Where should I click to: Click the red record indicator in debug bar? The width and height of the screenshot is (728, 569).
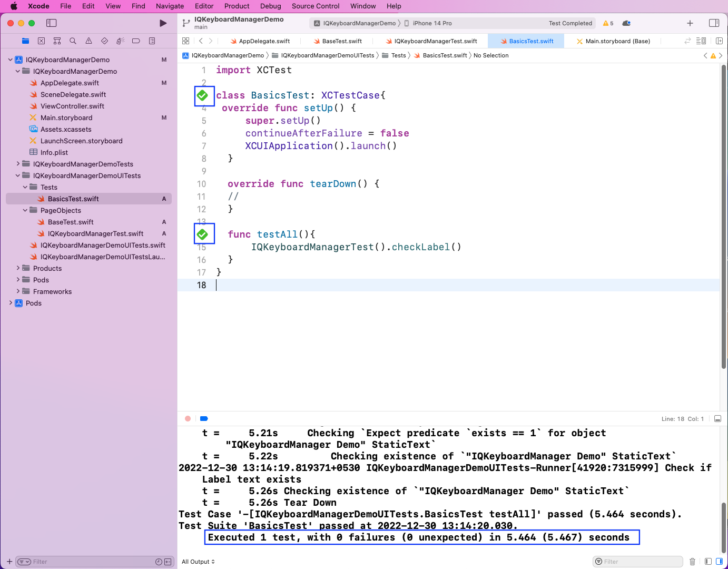coord(188,419)
